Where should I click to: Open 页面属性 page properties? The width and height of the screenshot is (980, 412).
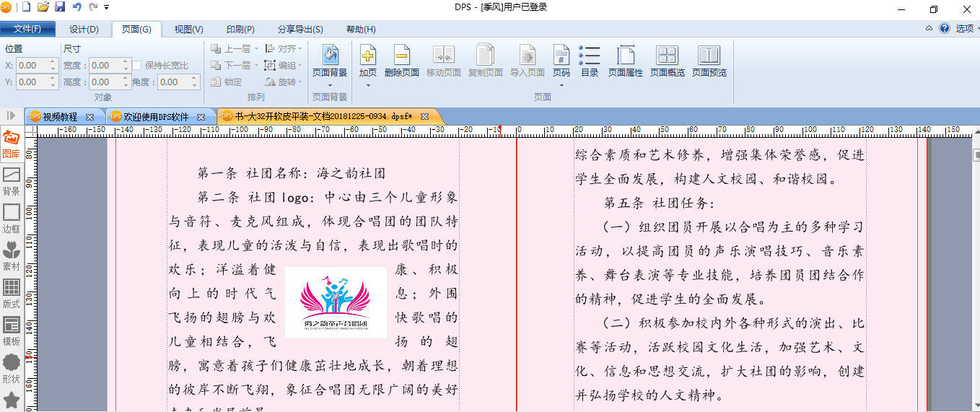pos(626,61)
